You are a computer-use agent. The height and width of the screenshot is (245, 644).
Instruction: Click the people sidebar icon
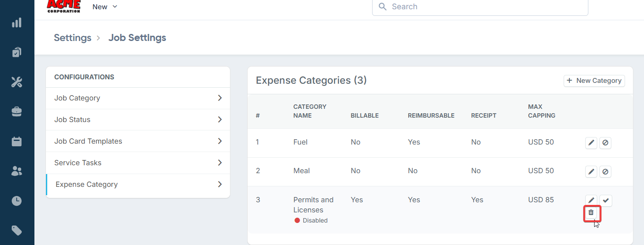17,171
